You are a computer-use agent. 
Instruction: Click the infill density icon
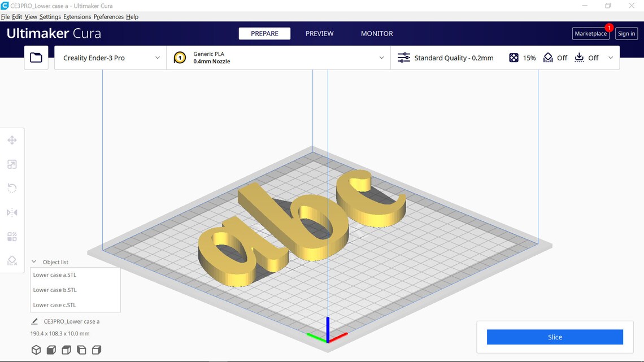(x=514, y=58)
